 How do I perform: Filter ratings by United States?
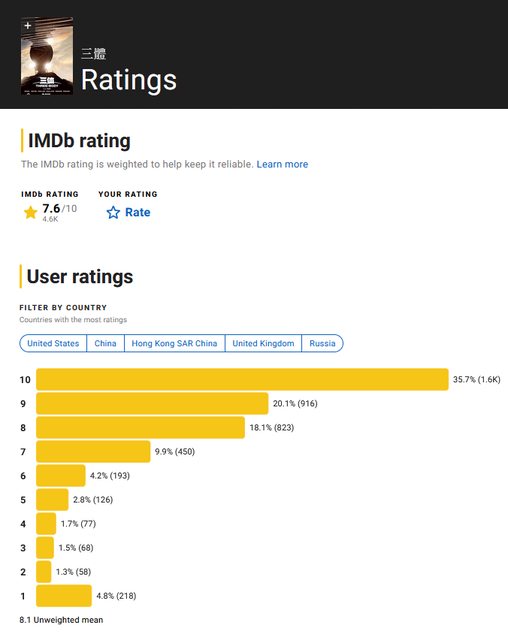point(53,343)
